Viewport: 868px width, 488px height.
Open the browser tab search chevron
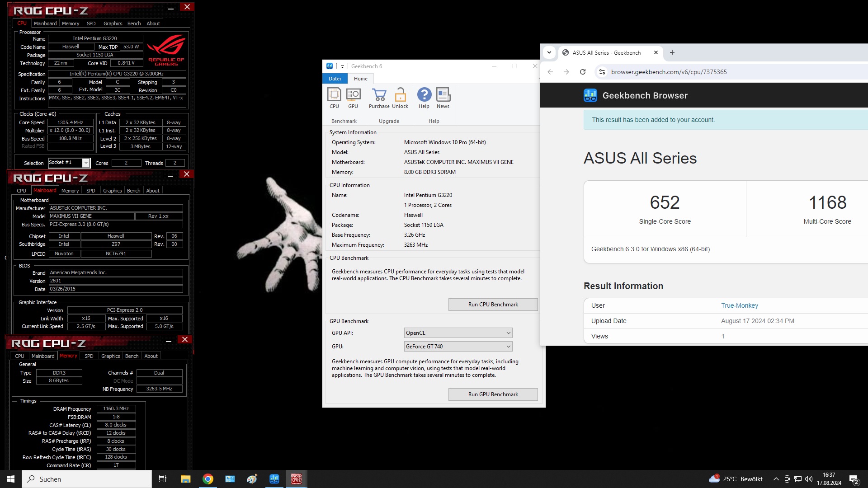[549, 52]
